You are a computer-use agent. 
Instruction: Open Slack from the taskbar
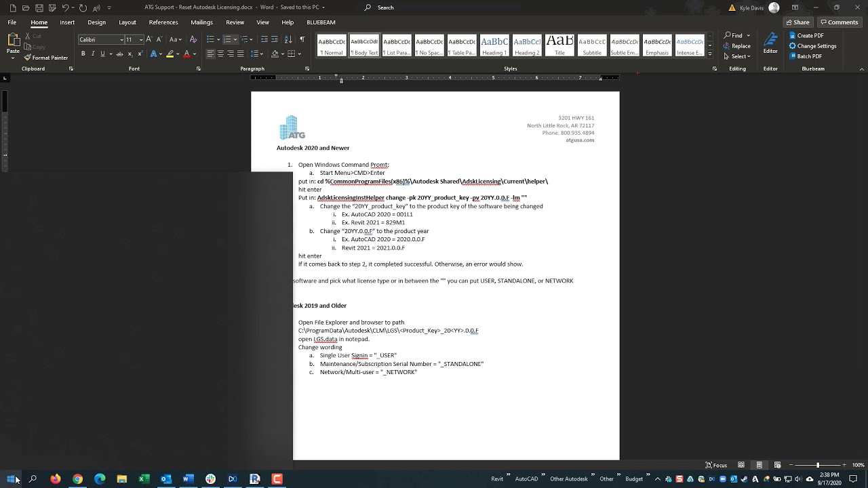210,479
